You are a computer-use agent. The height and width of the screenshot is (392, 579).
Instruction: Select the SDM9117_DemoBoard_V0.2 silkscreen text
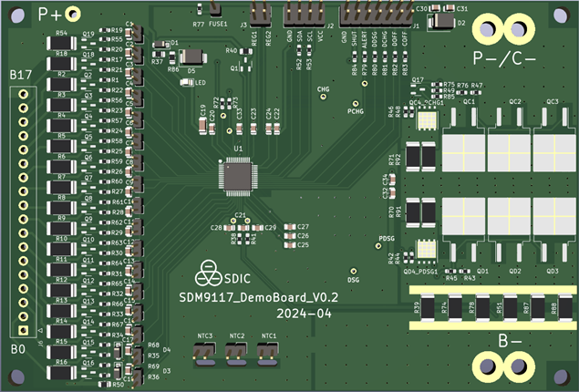[258, 297]
